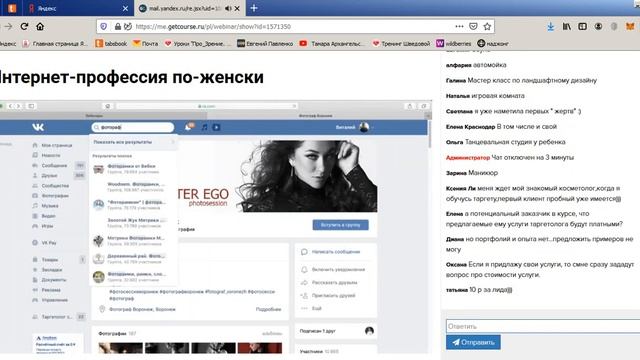The width and height of the screenshot is (640, 360).
Task: Click the Подробнее link in group info
Action: click(x=268, y=309)
